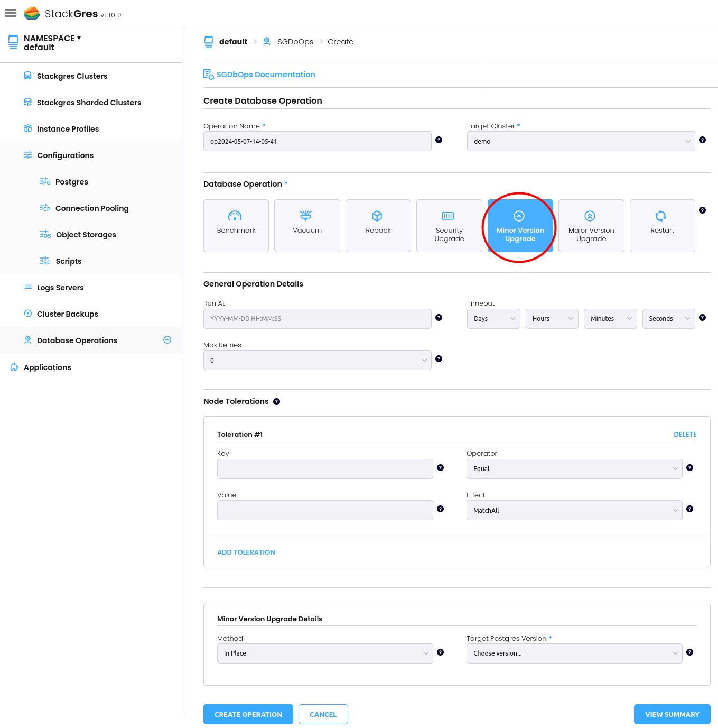Image resolution: width=718 pixels, height=728 pixels.
Task: Select the Benchmark operation card
Action: tap(236, 226)
